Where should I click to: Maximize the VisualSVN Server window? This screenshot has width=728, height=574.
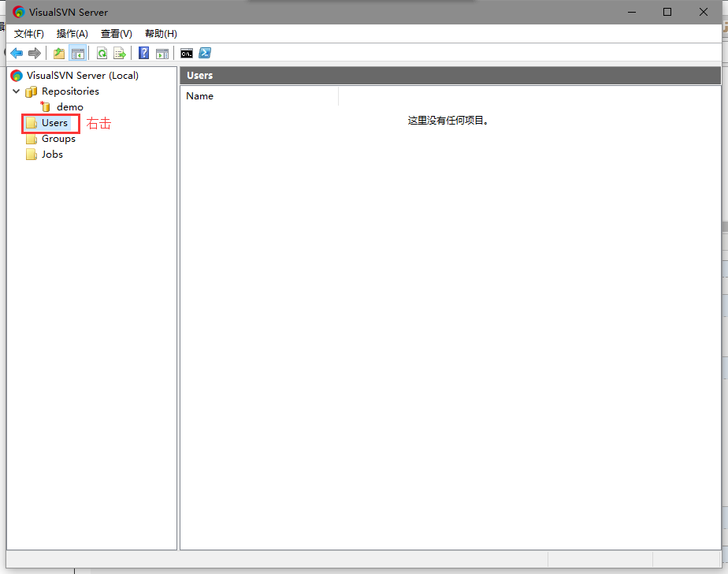(667, 12)
